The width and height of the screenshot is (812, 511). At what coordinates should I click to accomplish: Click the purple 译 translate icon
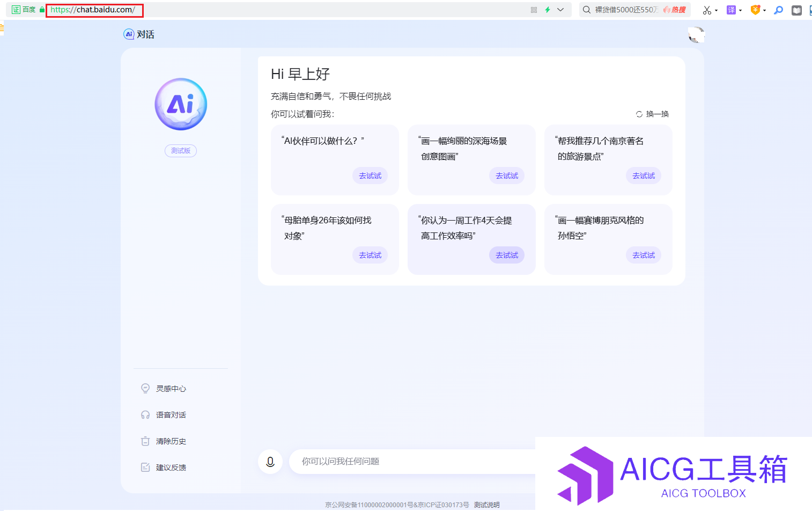point(731,10)
